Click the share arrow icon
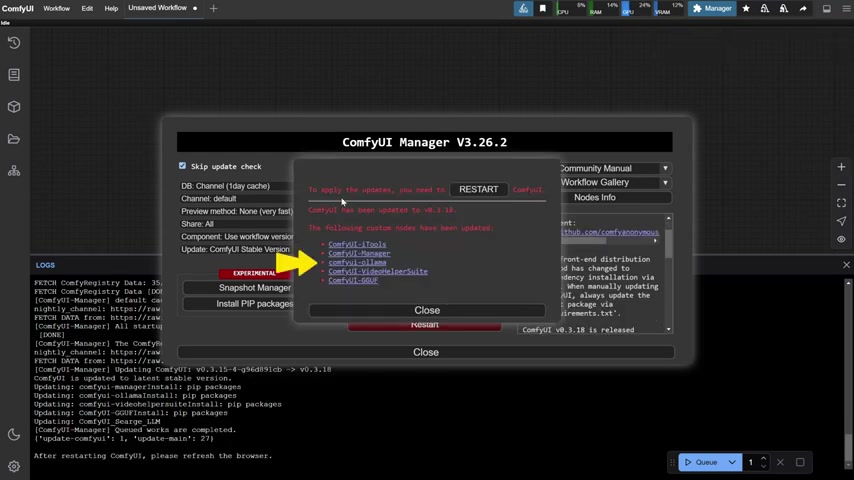The height and width of the screenshot is (480, 854). (x=803, y=8)
